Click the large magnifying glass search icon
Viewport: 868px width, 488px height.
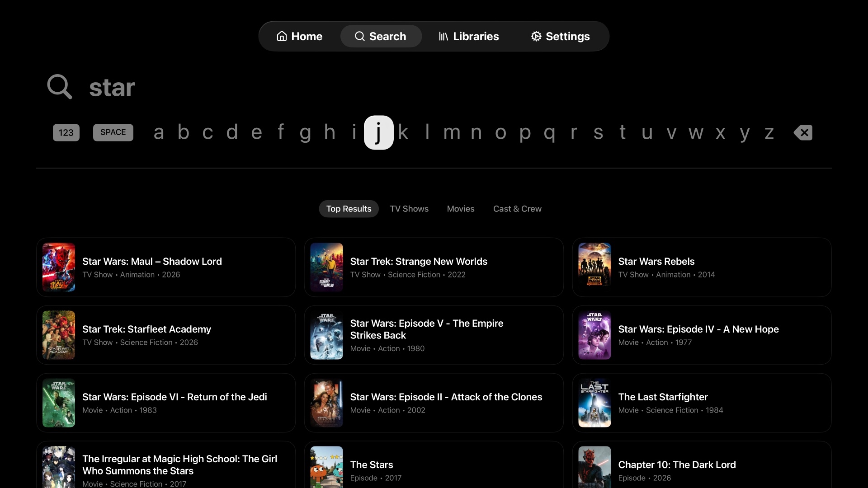[x=59, y=87]
